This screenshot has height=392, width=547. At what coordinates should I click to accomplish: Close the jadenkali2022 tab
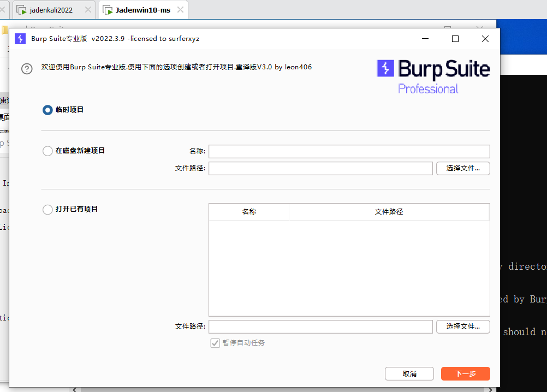[x=88, y=10]
